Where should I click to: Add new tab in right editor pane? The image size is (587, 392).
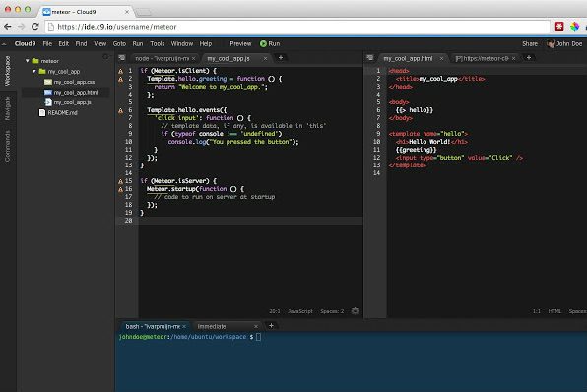pos(529,58)
